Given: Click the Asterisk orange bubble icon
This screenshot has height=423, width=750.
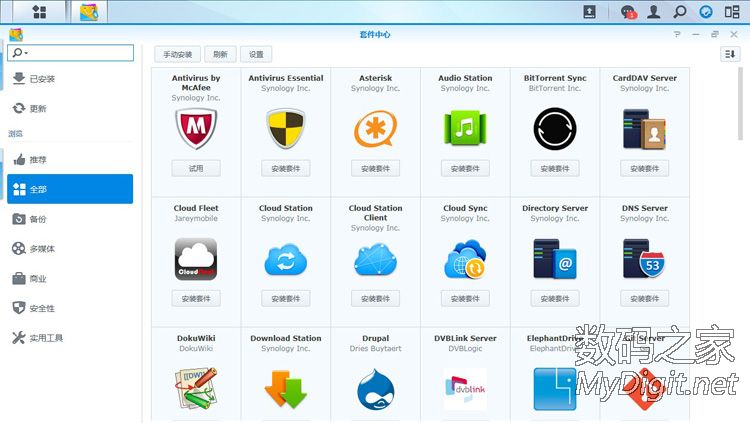Looking at the screenshot, I should coord(375,128).
